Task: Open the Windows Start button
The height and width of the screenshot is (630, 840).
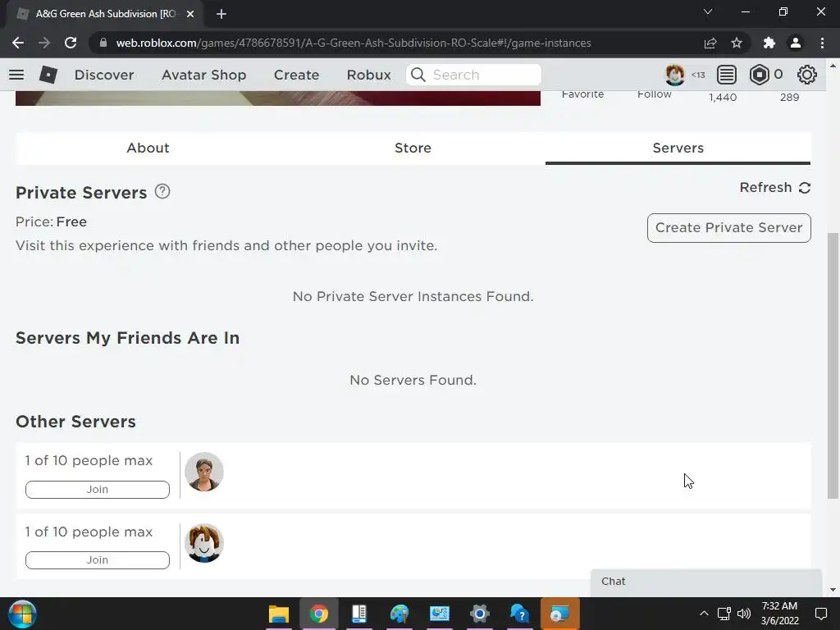Action: point(22,614)
